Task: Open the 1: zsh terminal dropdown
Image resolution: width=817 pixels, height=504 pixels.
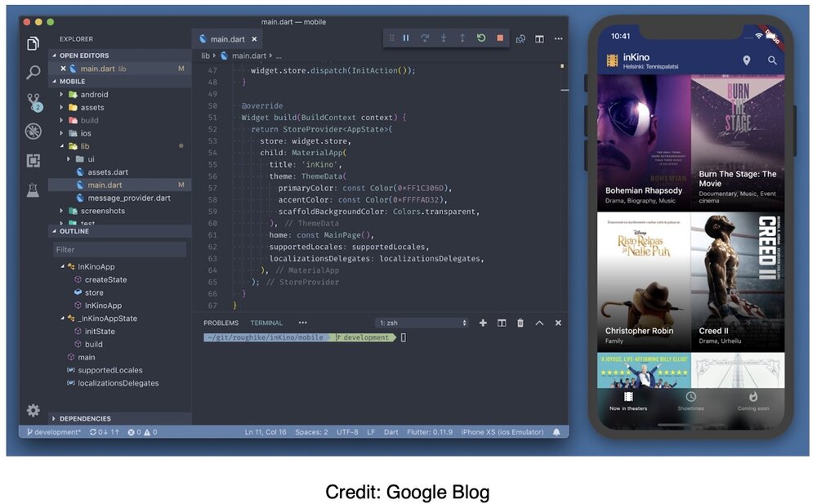Action: [x=422, y=323]
